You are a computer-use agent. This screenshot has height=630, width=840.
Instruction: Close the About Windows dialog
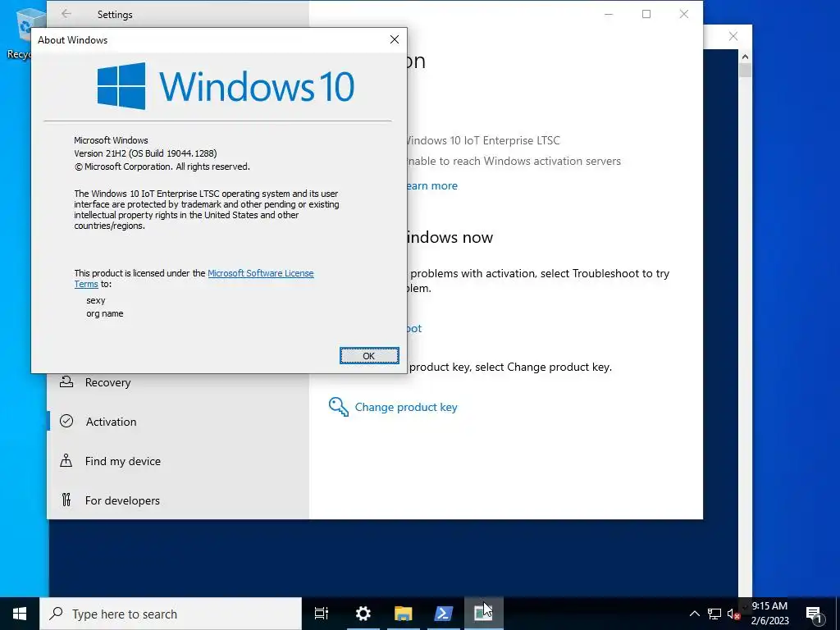click(x=395, y=39)
